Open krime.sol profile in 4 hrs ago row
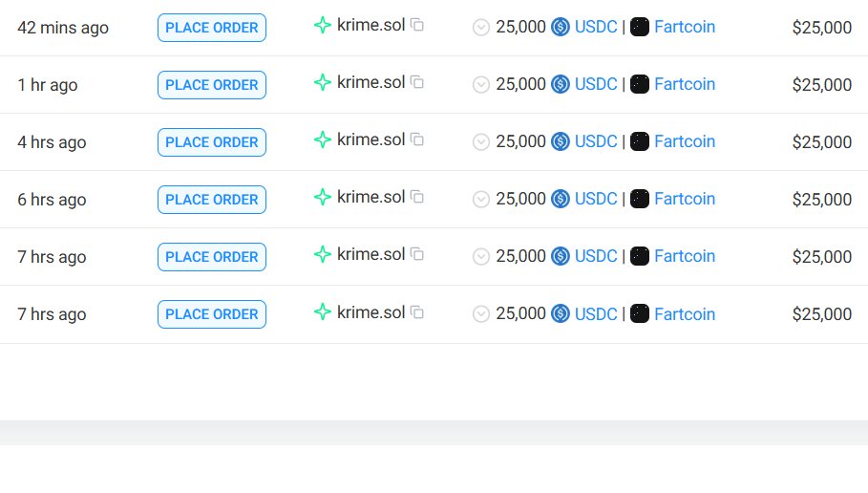The width and height of the screenshot is (868, 493). point(370,139)
